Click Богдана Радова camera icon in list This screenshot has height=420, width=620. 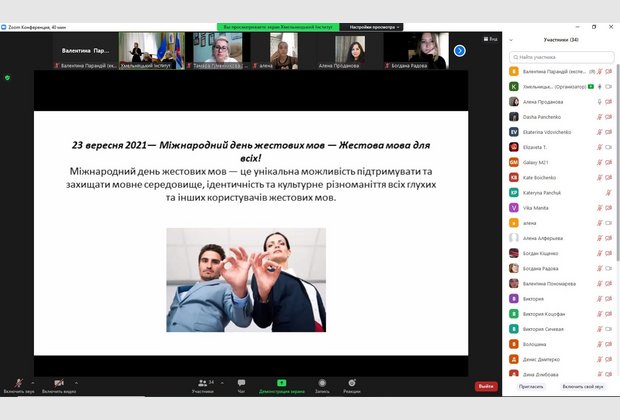pyautogui.click(x=609, y=268)
